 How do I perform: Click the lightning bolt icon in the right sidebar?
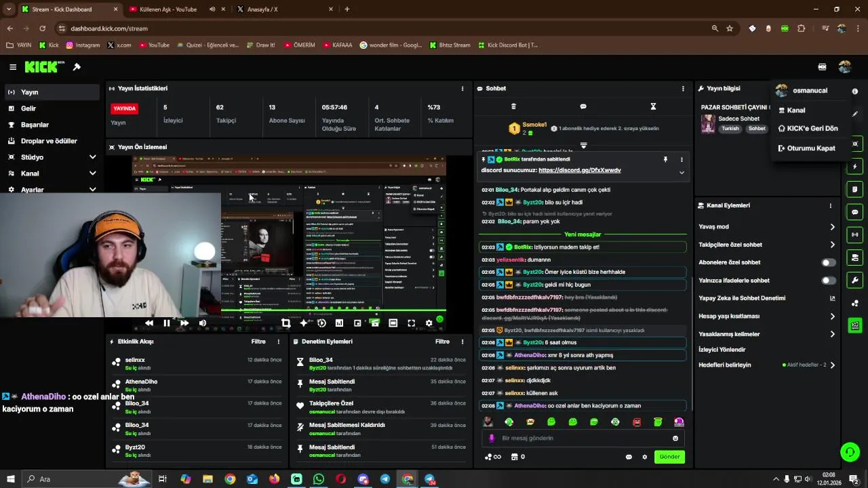coord(854,166)
